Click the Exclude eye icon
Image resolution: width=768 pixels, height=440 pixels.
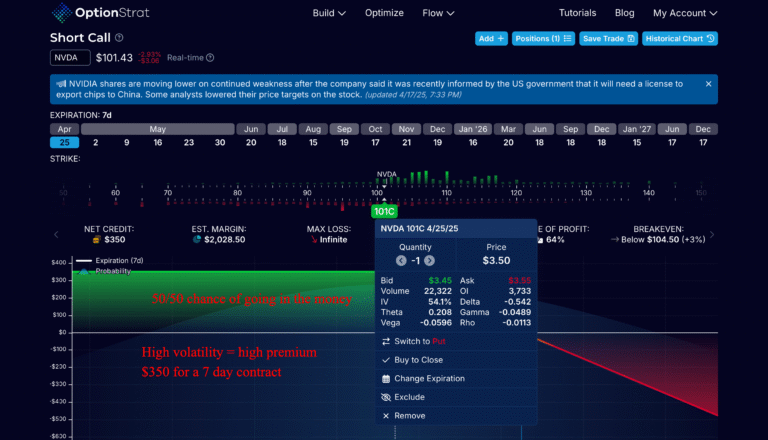tap(386, 397)
